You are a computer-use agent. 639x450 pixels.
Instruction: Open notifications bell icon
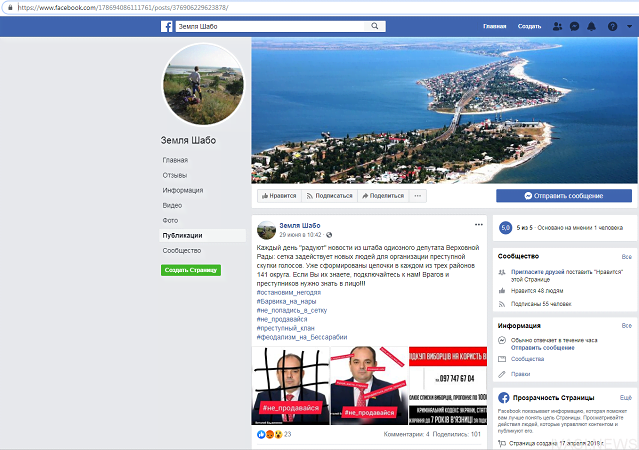(x=591, y=26)
